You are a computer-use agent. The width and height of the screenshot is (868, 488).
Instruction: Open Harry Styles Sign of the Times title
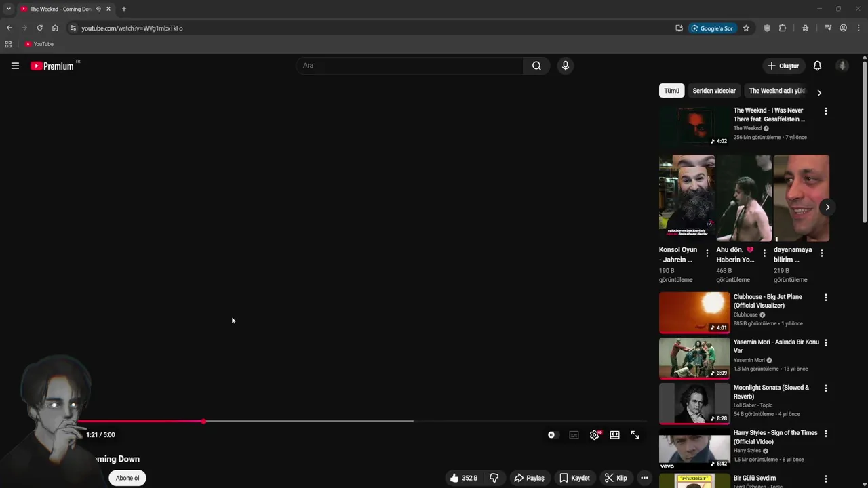pyautogui.click(x=776, y=437)
